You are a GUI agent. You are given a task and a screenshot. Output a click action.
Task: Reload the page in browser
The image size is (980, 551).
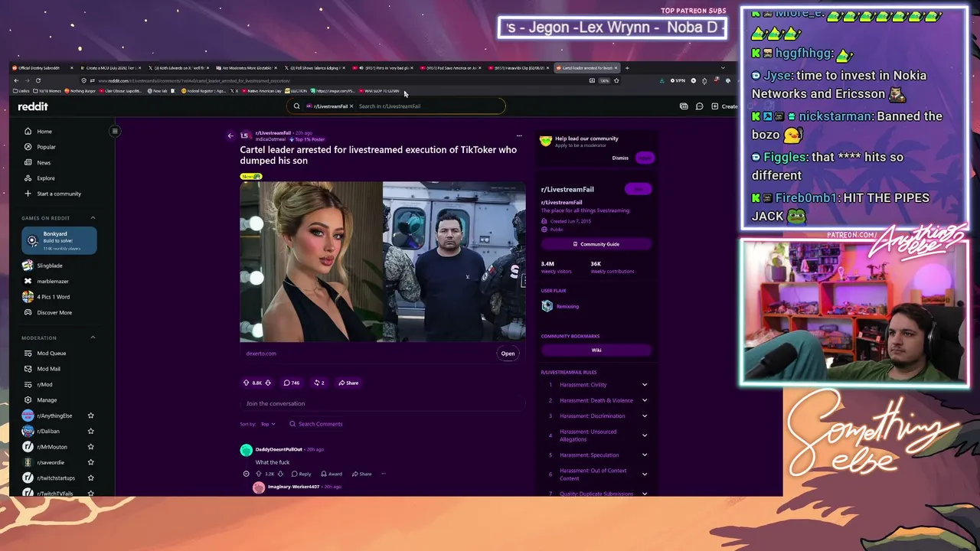pyautogui.click(x=38, y=80)
